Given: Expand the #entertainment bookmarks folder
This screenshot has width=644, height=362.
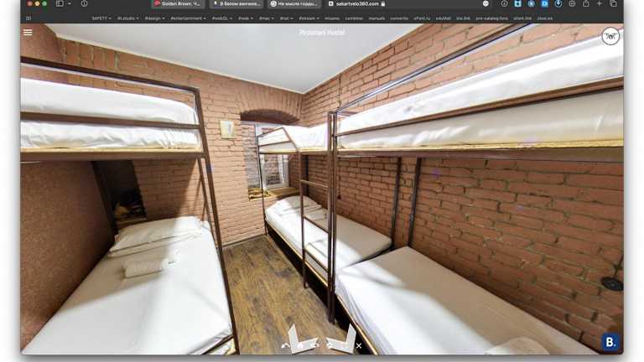Looking at the screenshot, I should click(188, 18).
